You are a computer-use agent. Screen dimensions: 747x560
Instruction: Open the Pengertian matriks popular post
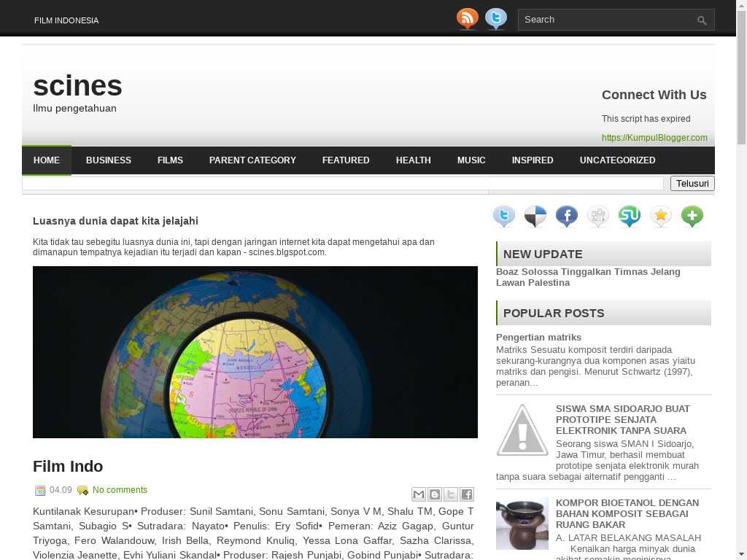(x=538, y=337)
